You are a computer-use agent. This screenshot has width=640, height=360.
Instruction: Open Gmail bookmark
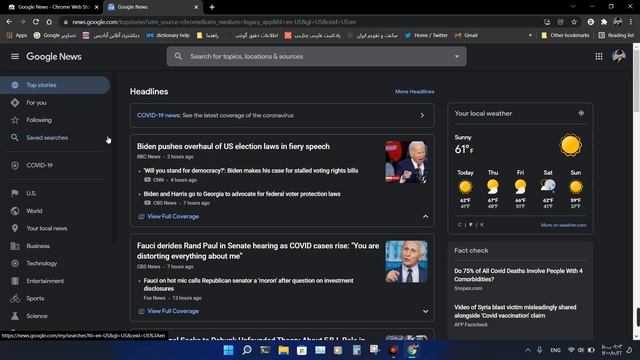click(466, 36)
